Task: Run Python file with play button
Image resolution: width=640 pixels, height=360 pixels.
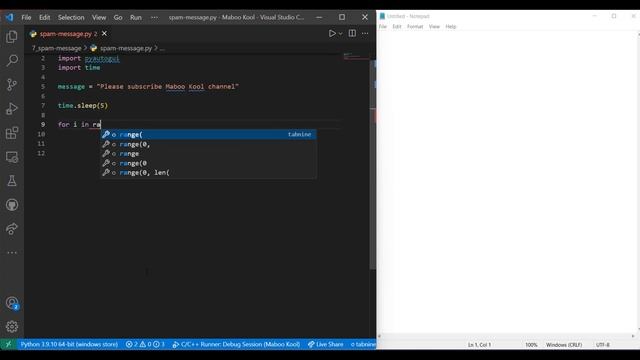Action: pos(332,33)
